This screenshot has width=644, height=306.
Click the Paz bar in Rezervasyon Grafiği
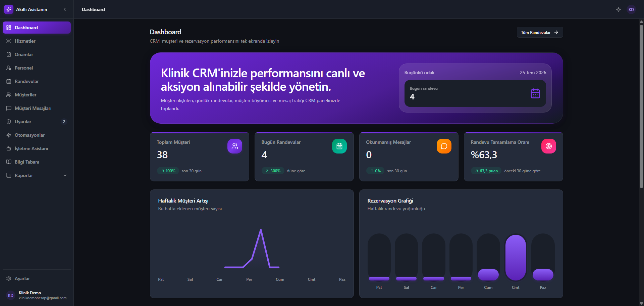tap(543, 274)
